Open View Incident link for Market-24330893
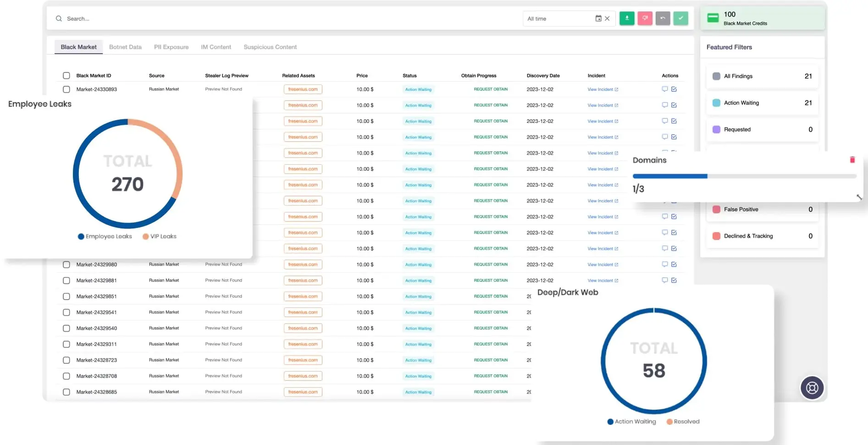The width and height of the screenshot is (868, 445). click(603, 89)
